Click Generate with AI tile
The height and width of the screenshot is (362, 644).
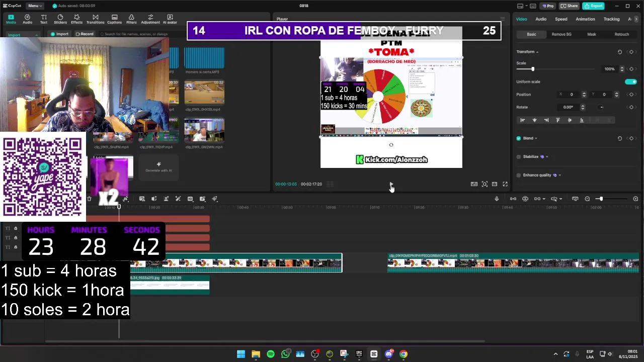pos(158,167)
